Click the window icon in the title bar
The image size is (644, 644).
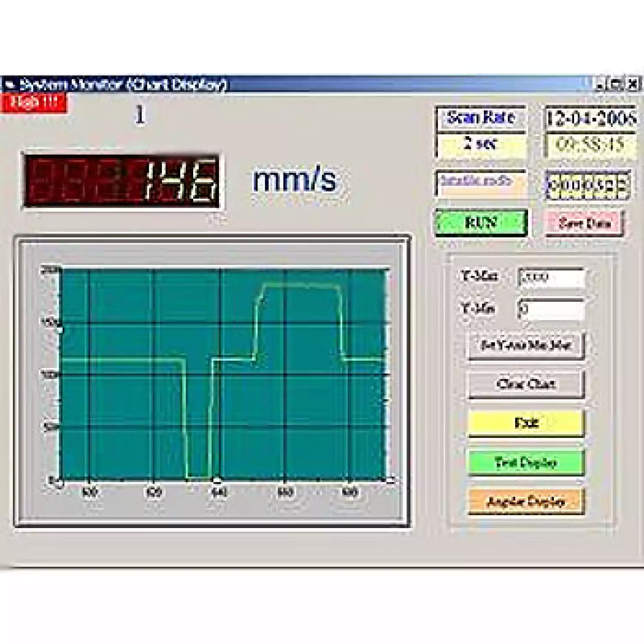click(9, 84)
